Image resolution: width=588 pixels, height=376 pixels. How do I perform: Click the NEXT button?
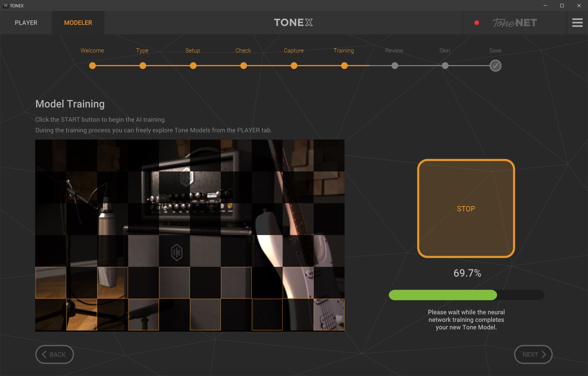[533, 355]
